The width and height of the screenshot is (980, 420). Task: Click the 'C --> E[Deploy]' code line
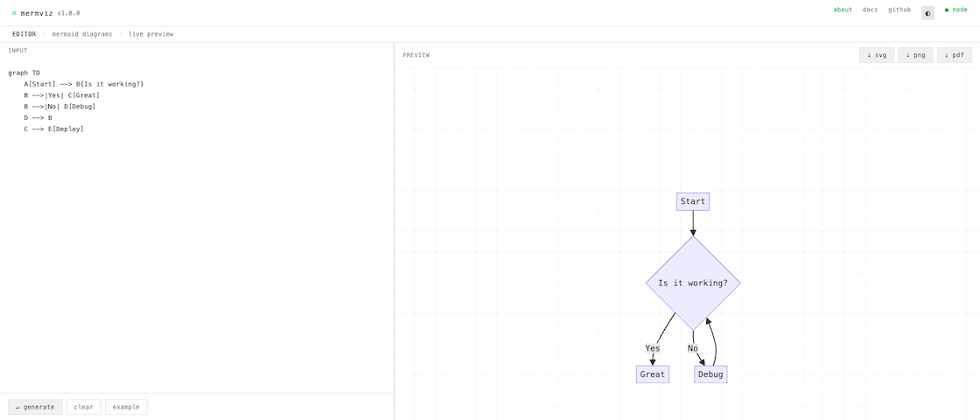tap(53, 129)
